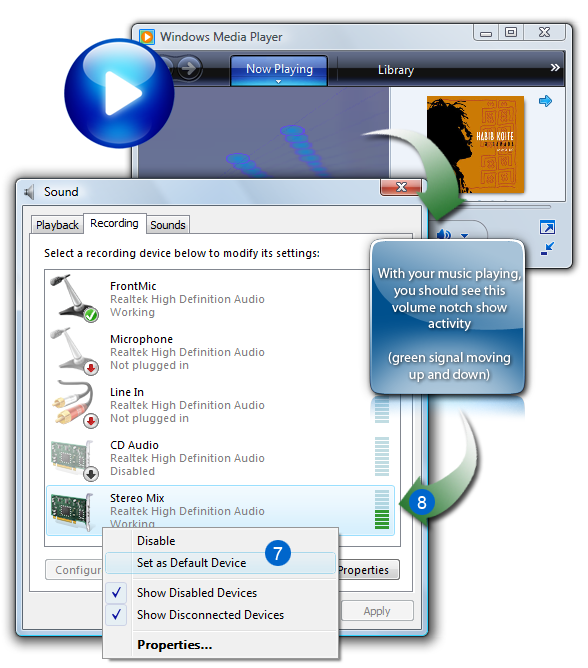Switch Media Player to compact mode
588x668 pixels.
547,248
